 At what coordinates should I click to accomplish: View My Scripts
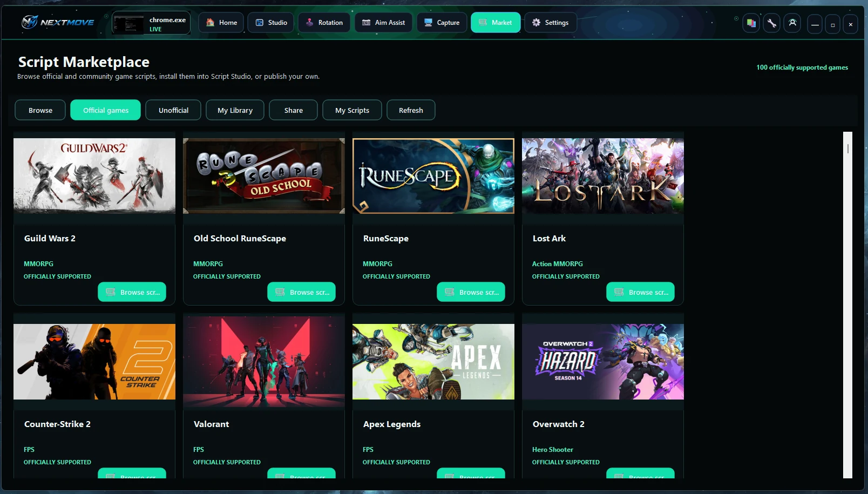click(x=352, y=110)
